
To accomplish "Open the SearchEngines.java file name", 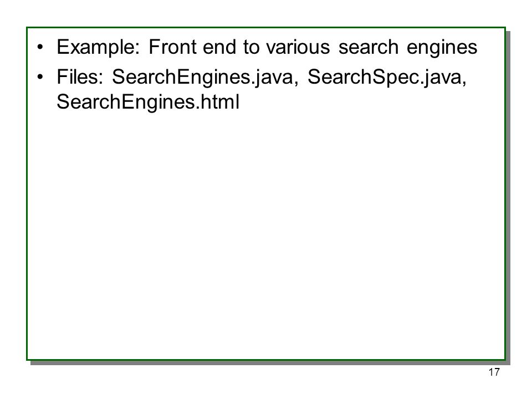I will [205, 78].
